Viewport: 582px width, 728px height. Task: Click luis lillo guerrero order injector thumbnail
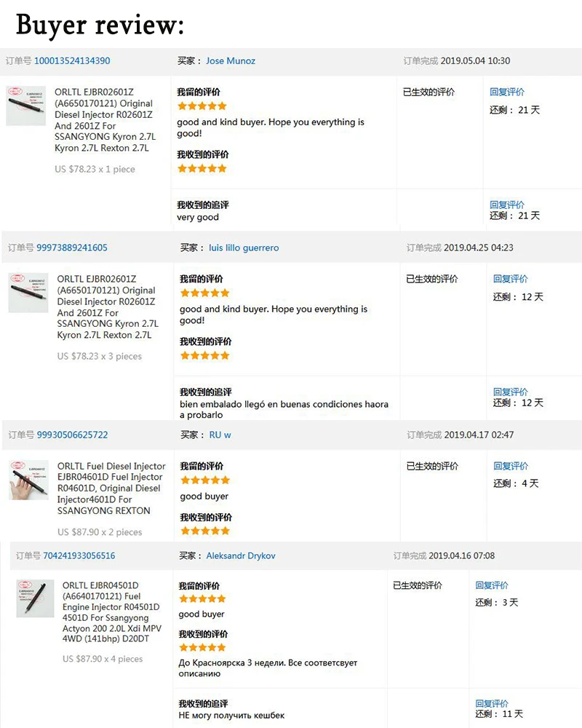point(28,293)
